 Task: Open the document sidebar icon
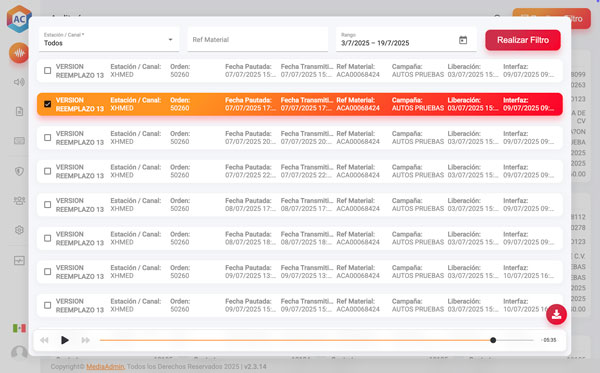[x=19, y=111]
